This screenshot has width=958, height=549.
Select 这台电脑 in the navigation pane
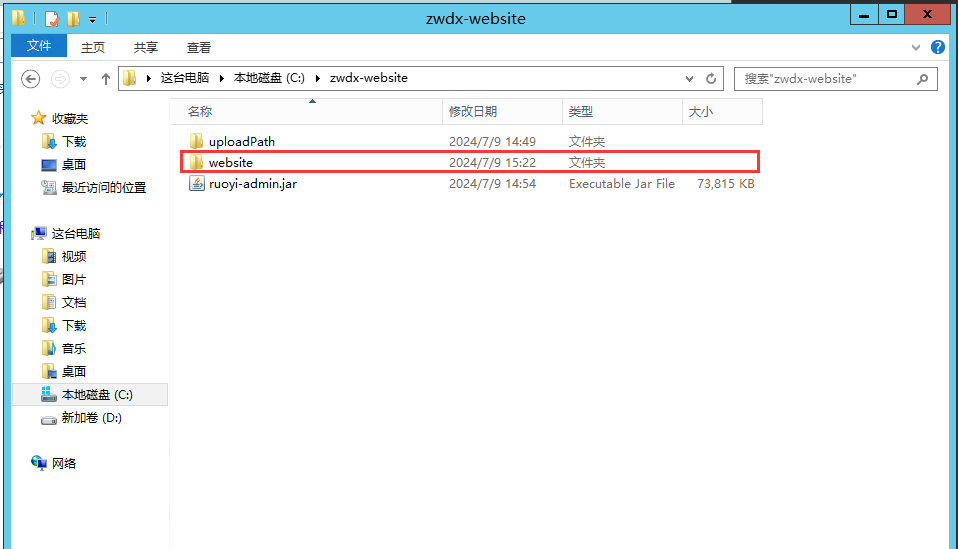[76, 233]
